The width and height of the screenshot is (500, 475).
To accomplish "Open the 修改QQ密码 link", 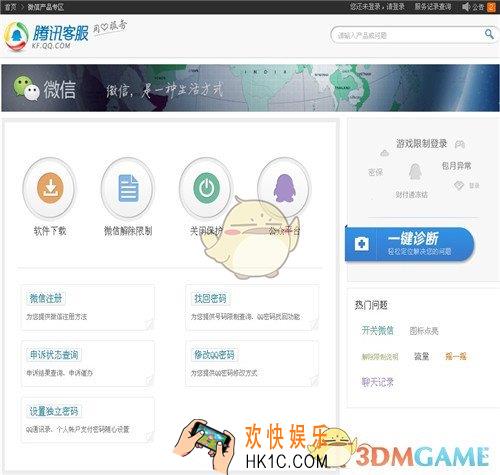I will [215, 354].
